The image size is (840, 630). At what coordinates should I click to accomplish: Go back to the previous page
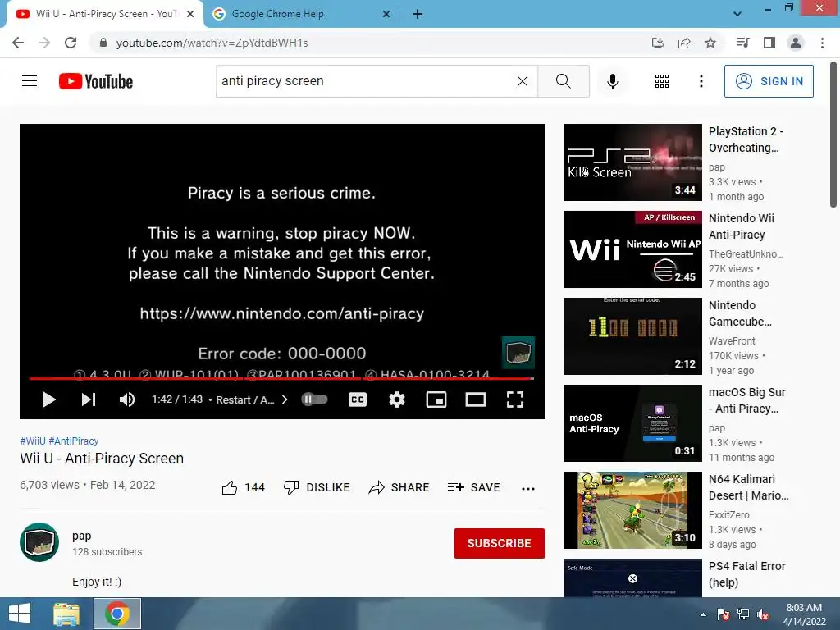click(18, 43)
